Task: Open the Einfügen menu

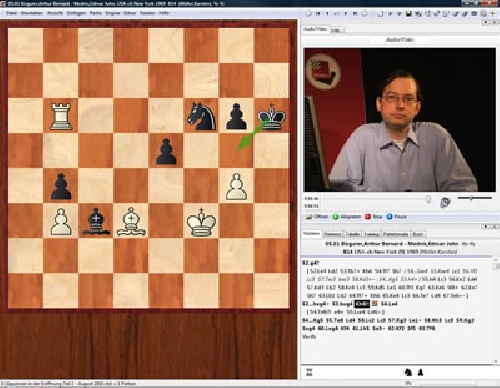Action: pyautogui.click(x=76, y=13)
